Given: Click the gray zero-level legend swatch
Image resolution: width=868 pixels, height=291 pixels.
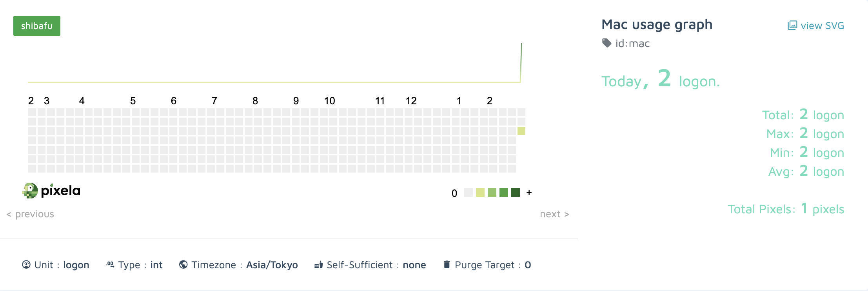Looking at the screenshot, I should (x=469, y=193).
